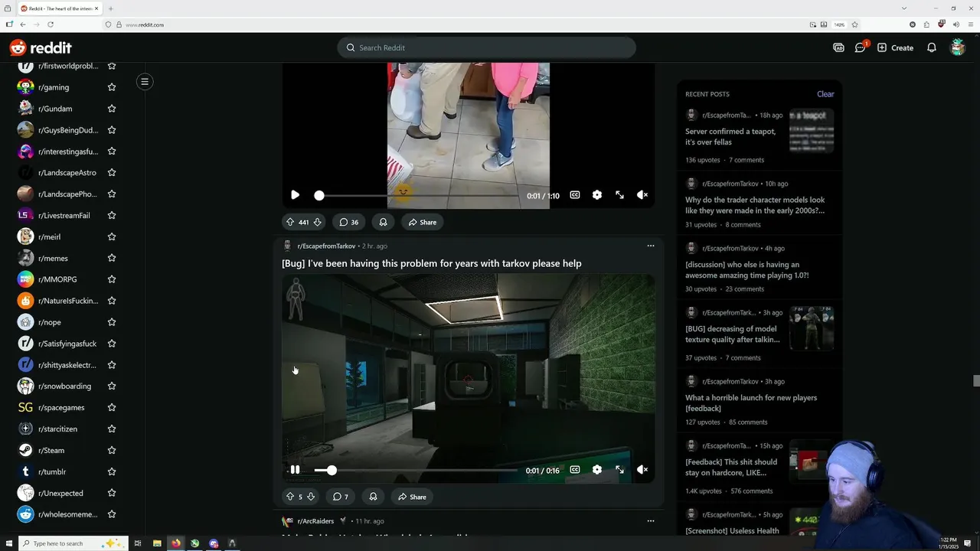The width and height of the screenshot is (980, 551).
Task: Open r/EscapefromTarkov link on bug post
Action: click(326, 246)
